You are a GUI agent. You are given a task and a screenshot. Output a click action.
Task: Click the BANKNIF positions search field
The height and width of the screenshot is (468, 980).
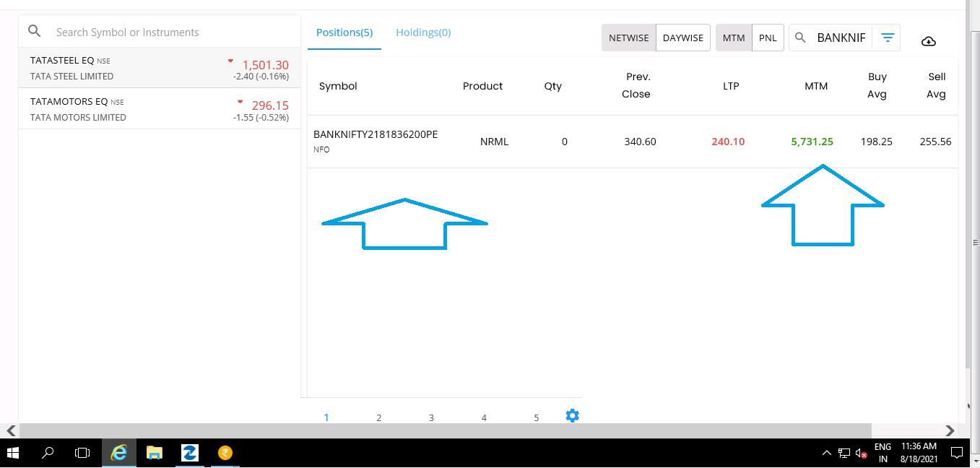[x=841, y=38]
